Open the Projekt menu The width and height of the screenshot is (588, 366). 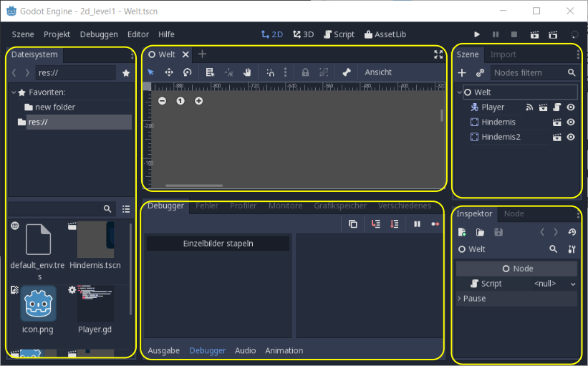(x=57, y=34)
